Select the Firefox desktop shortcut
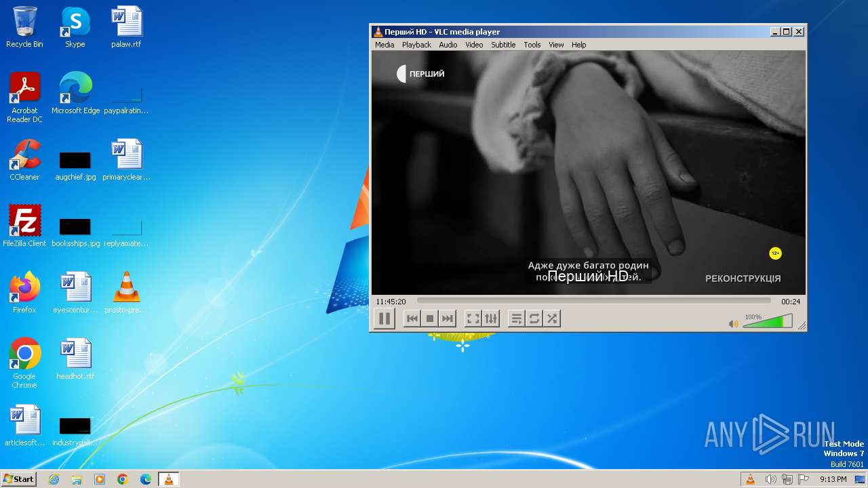Image resolution: width=868 pixels, height=488 pixels. pyautogui.click(x=24, y=293)
